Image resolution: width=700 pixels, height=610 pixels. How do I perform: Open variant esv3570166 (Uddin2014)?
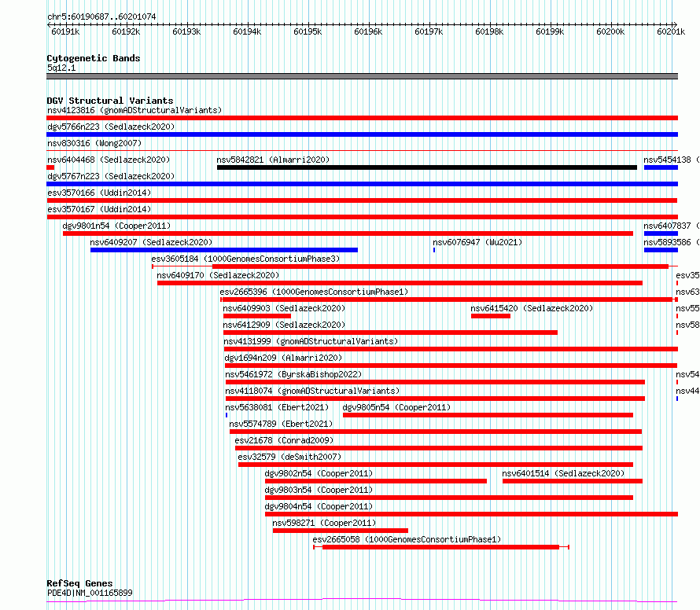coord(99,193)
